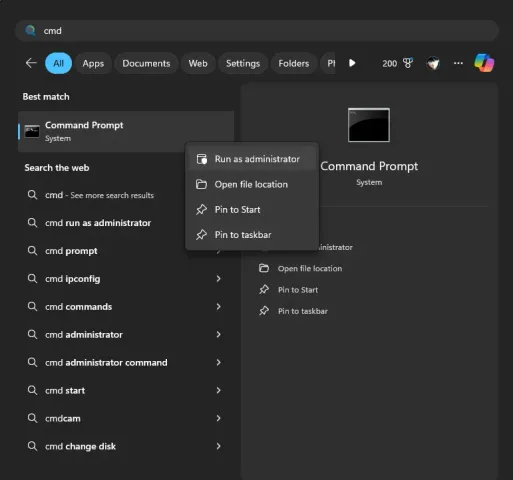Expand the chevron for cmd administrator command
This screenshot has width=513, height=480.
[x=218, y=362]
